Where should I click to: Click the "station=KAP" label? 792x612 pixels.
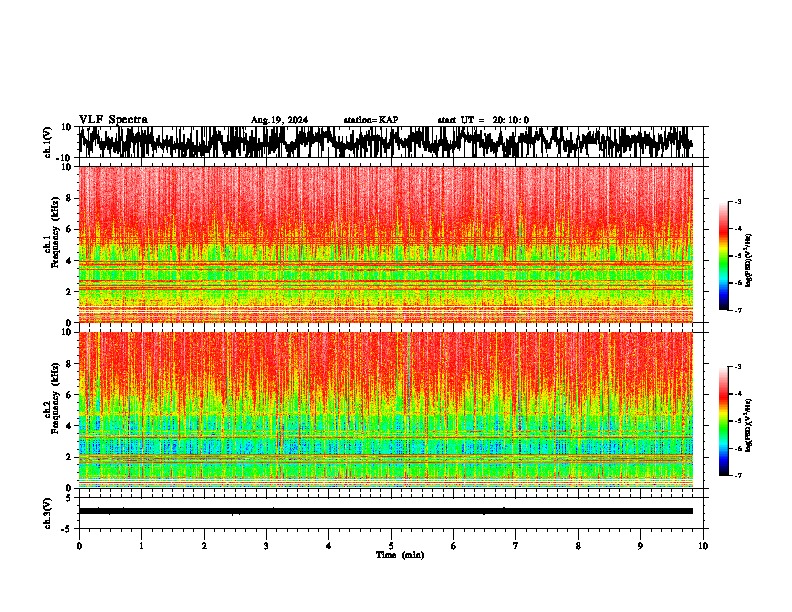pos(371,120)
